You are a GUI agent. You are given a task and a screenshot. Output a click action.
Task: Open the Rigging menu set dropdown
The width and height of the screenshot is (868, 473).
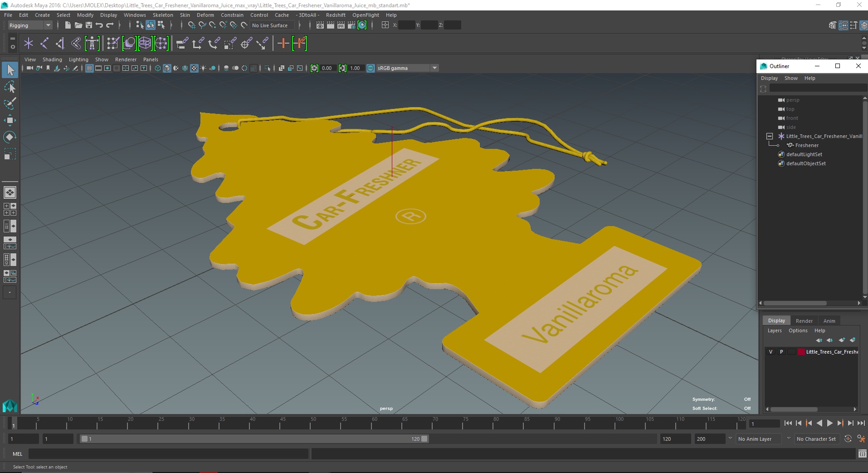click(x=29, y=25)
